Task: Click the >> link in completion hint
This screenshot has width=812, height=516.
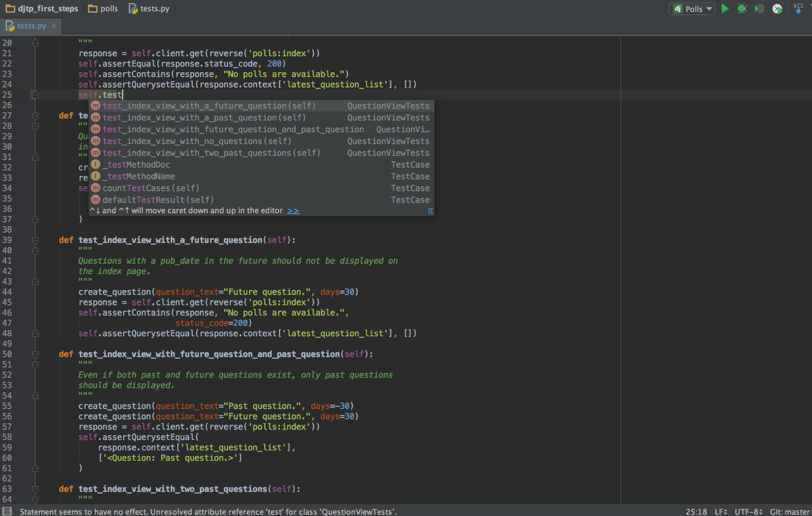Action: 293,211
